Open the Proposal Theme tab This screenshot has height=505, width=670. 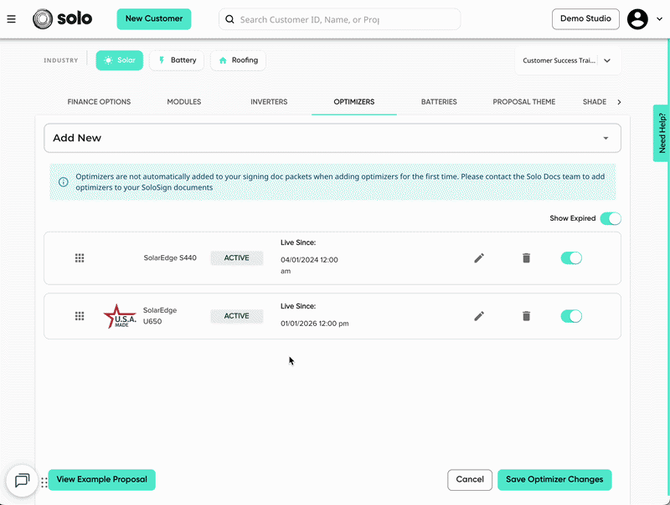tap(524, 102)
